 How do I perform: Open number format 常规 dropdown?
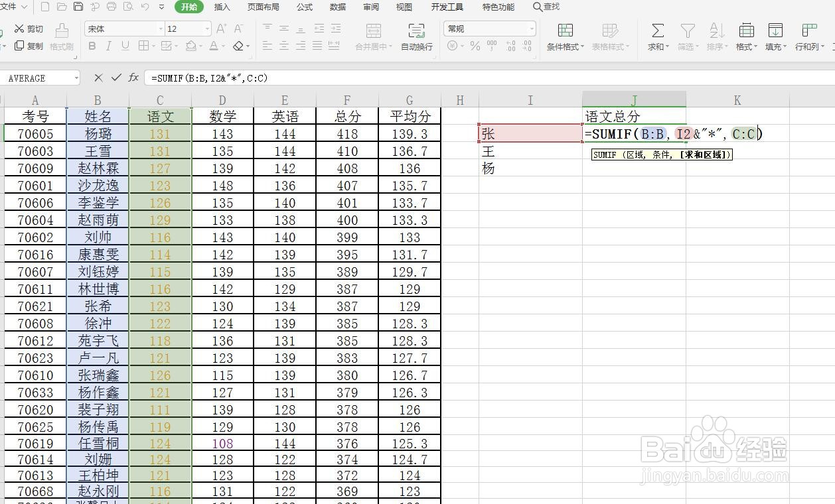pyautogui.click(x=532, y=29)
